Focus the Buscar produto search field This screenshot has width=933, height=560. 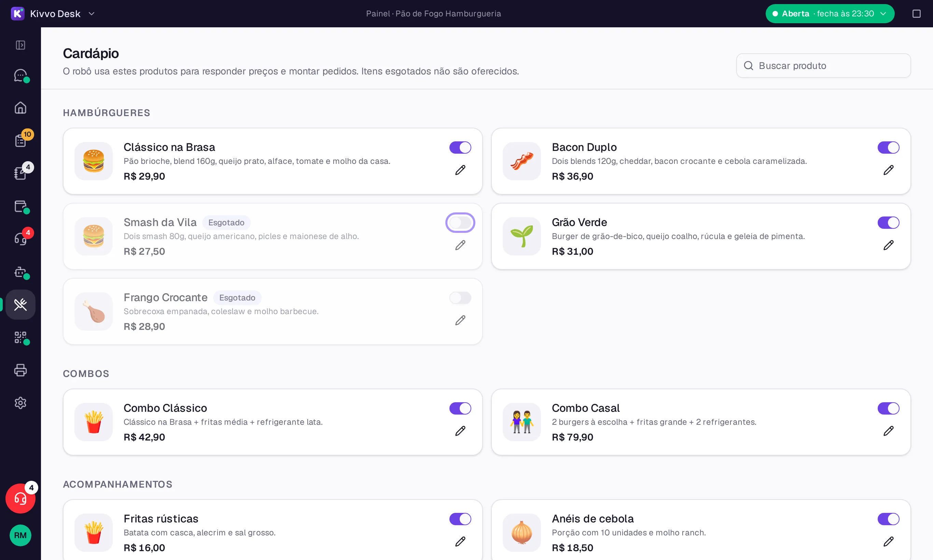[823, 66]
